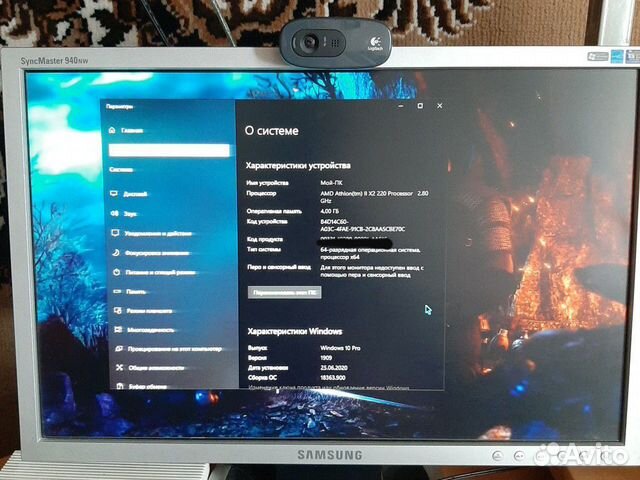Open Многозадачность multitasking icon

pos(118,329)
